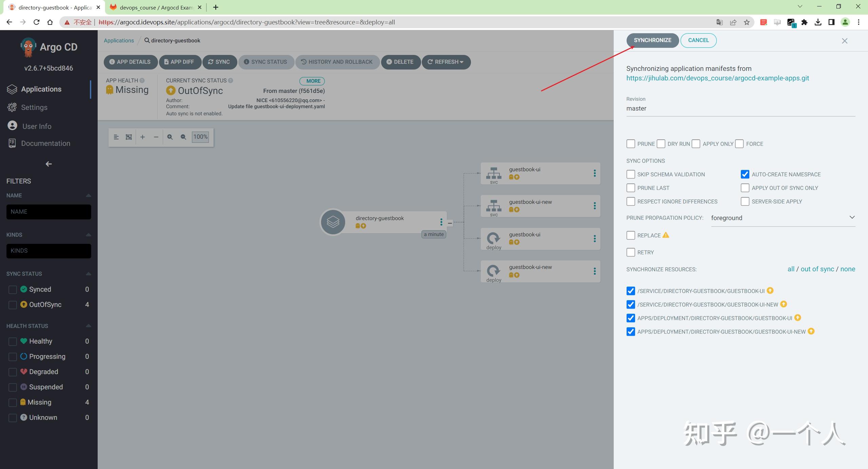
Task: Open a new browser tab
Action: pyautogui.click(x=216, y=7)
